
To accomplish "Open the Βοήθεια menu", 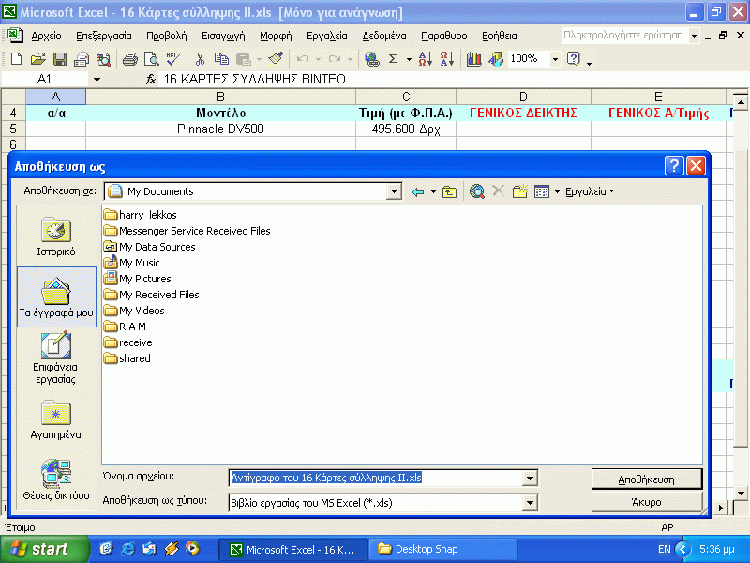I will (x=499, y=36).
